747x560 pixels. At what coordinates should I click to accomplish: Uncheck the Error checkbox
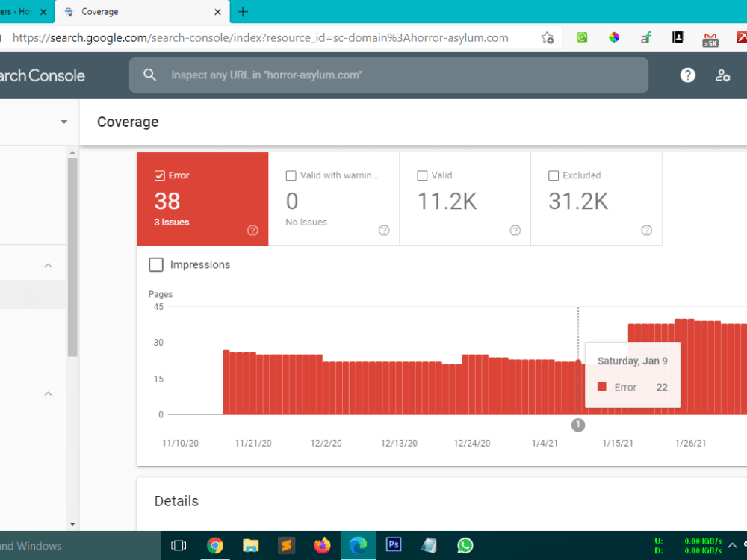tap(160, 175)
